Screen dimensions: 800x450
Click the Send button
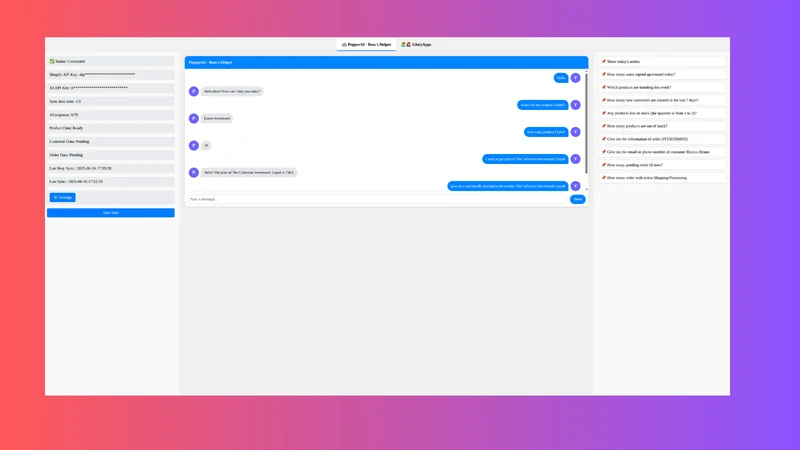[x=578, y=199]
